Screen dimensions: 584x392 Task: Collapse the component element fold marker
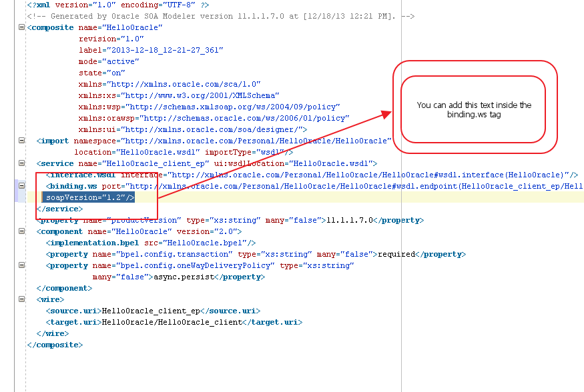click(x=22, y=231)
